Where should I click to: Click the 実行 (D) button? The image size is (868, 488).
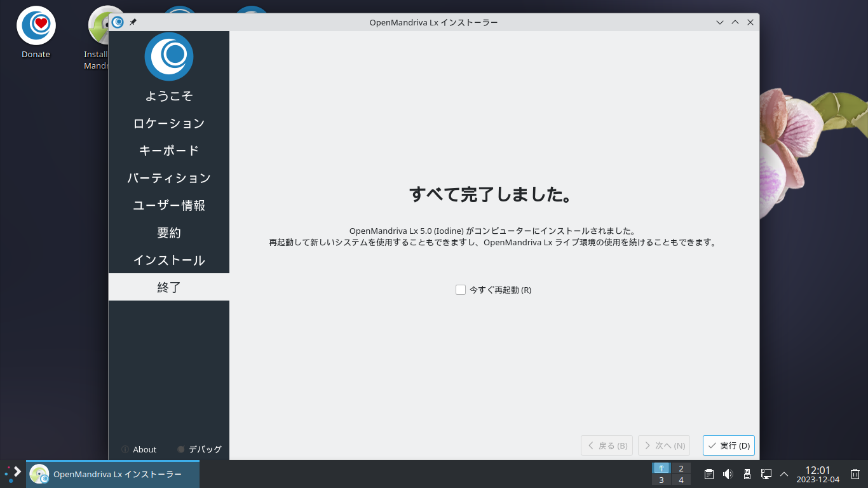(x=729, y=445)
